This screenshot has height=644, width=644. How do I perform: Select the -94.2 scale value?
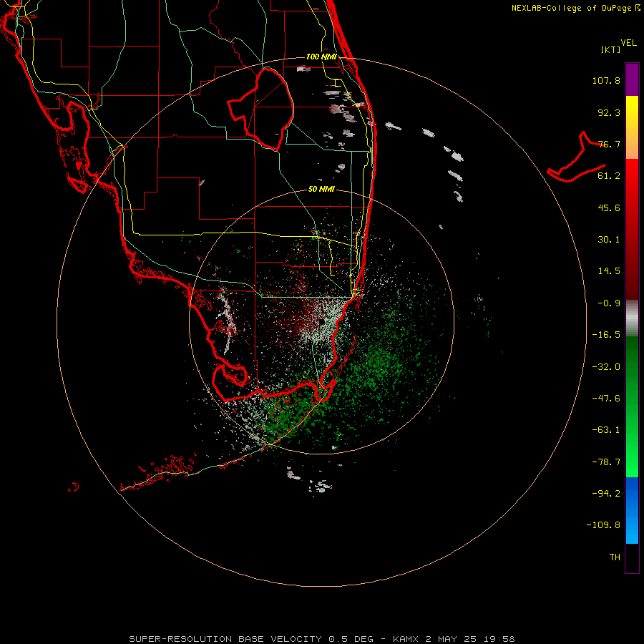(x=606, y=493)
